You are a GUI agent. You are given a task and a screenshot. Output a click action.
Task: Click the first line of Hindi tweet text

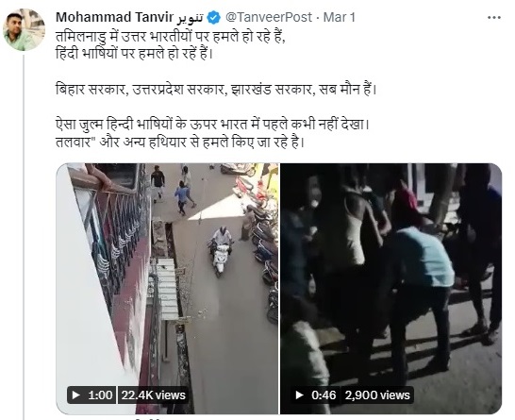tap(171, 37)
